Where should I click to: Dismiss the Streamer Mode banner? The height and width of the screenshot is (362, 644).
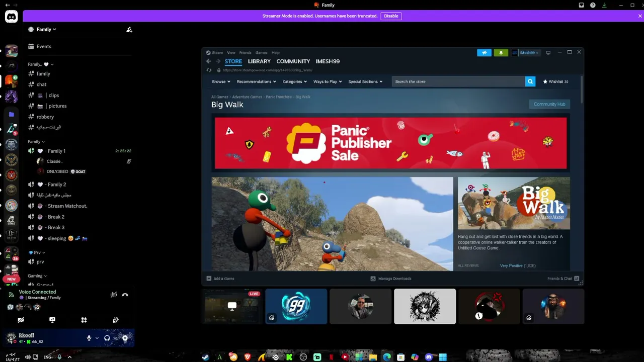tap(640, 16)
